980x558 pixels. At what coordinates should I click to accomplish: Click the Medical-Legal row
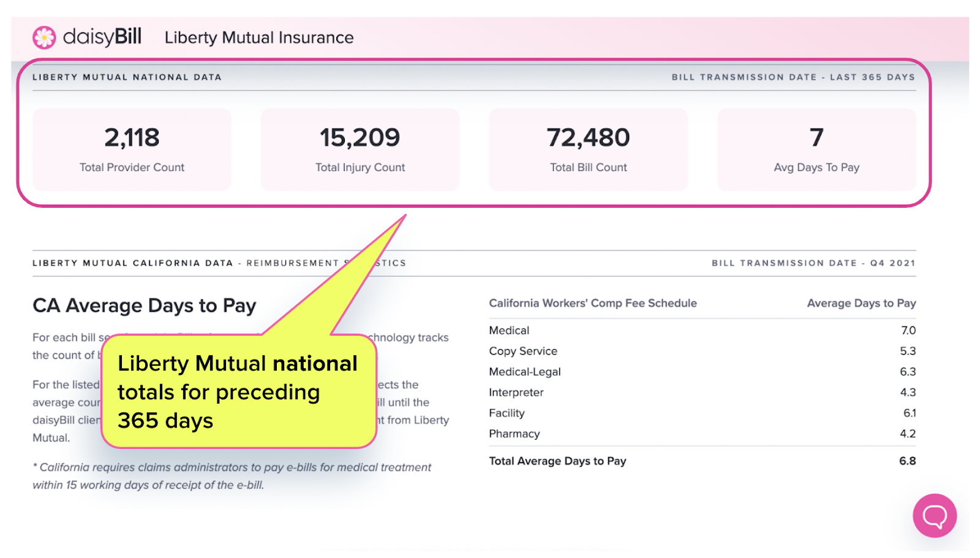(703, 372)
